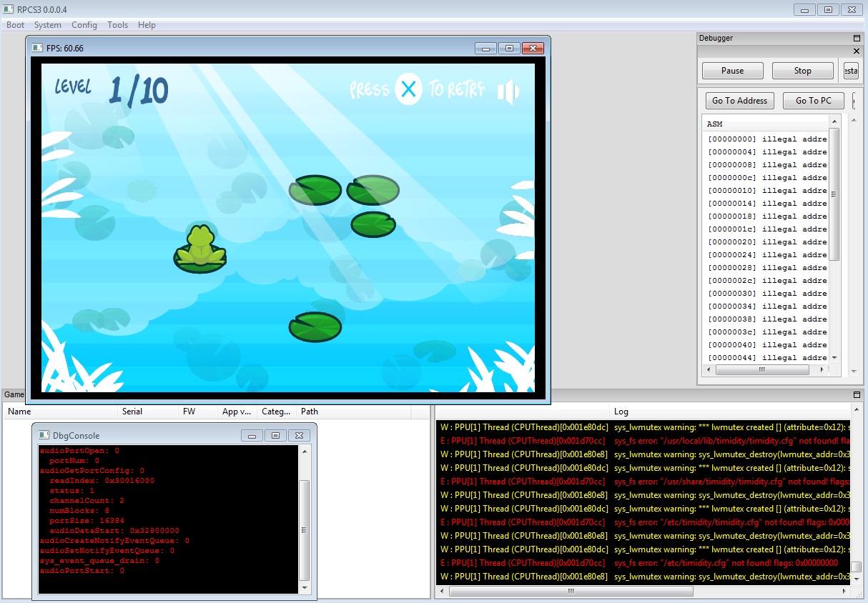The width and height of the screenshot is (868, 603).
Task: Select ASM row [00000000]
Action: pyautogui.click(x=766, y=139)
